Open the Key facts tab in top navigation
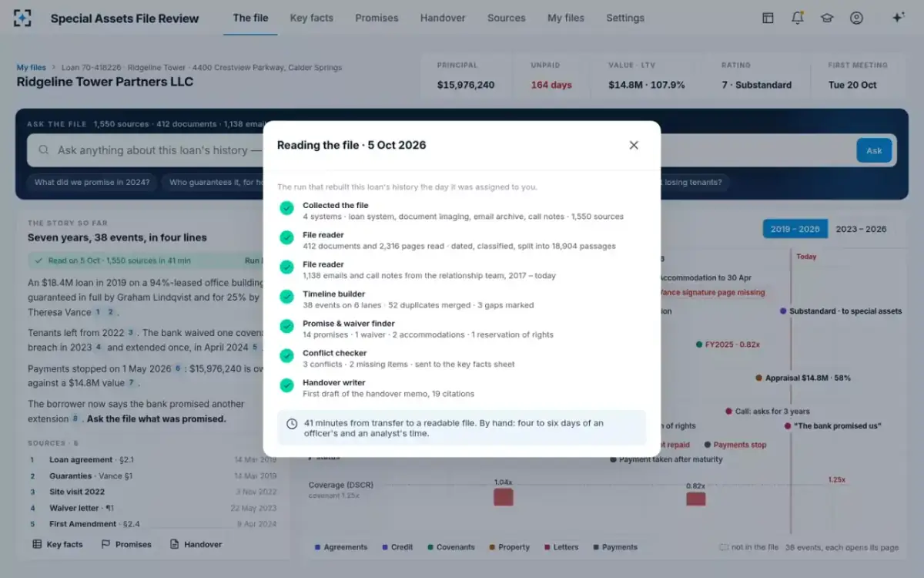This screenshot has height=578, width=924. tap(312, 18)
